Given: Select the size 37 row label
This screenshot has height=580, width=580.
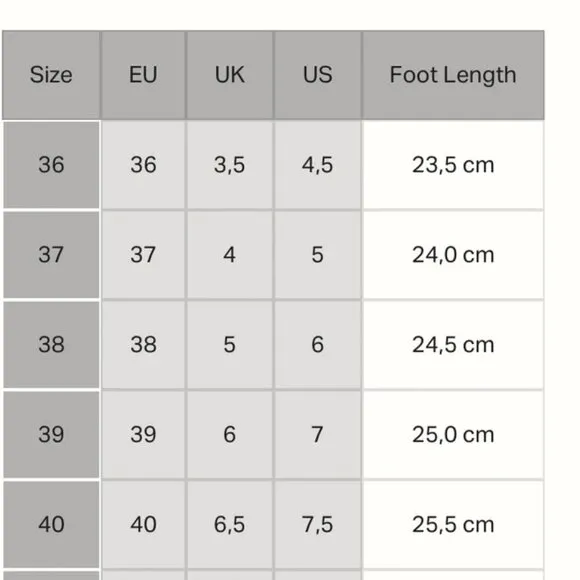Looking at the screenshot, I should [x=51, y=255].
